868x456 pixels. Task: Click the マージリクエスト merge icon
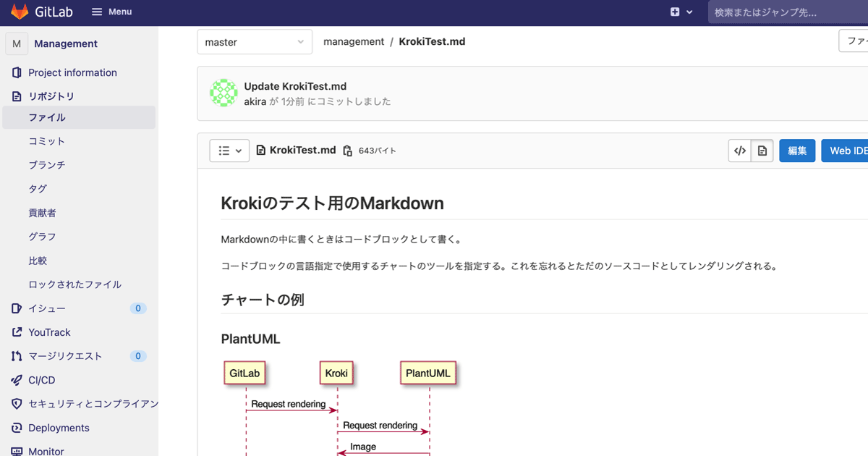coord(17,356)
